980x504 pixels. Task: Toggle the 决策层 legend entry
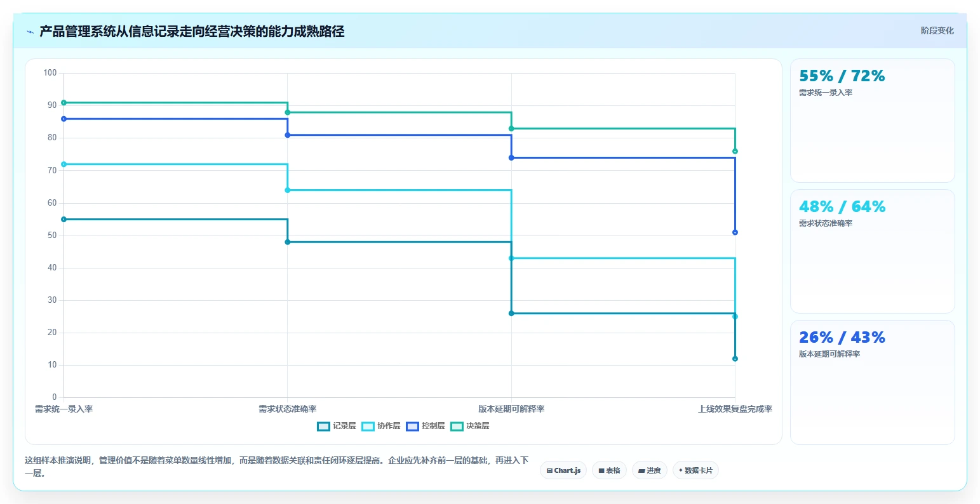point(470,426)
